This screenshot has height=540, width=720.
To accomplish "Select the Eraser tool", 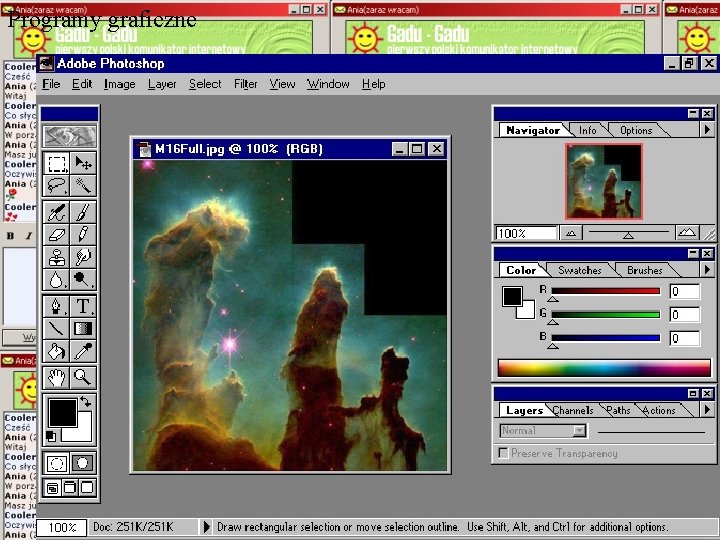I will [56, 235].
